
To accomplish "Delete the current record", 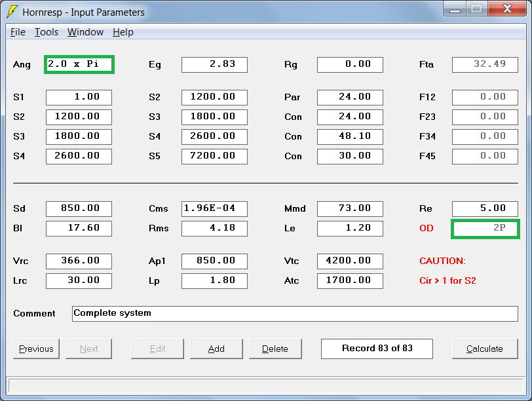I will point(275,349).
